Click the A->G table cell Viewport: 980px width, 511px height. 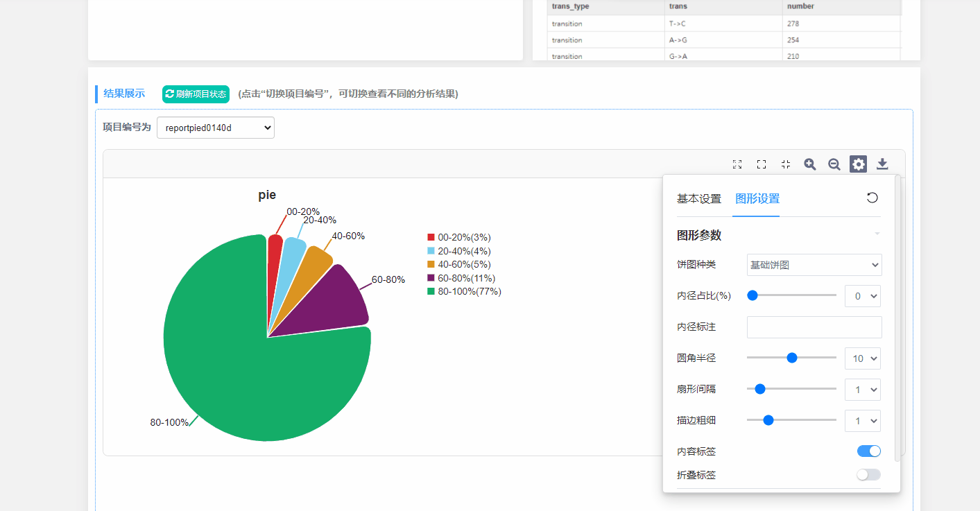click(723, 40)
